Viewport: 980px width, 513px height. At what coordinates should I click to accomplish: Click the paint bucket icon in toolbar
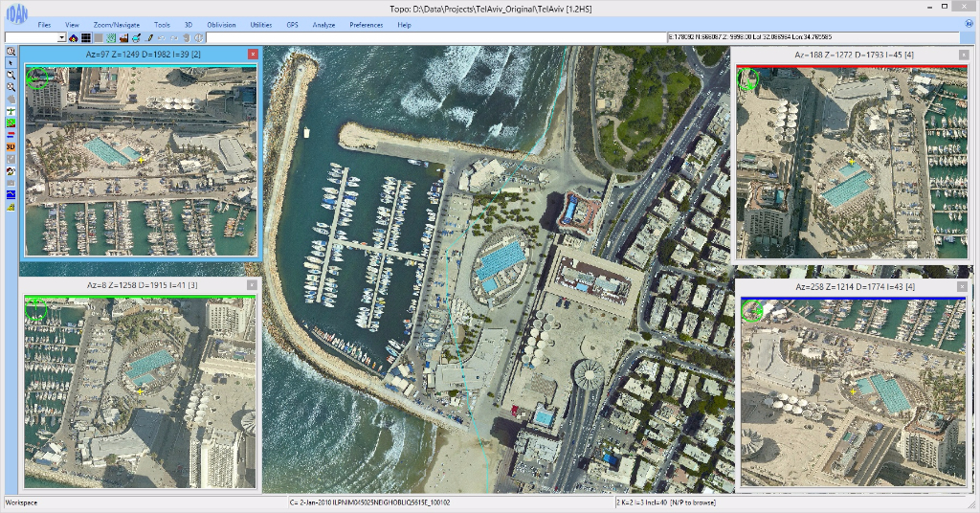(x=136, y=37)
